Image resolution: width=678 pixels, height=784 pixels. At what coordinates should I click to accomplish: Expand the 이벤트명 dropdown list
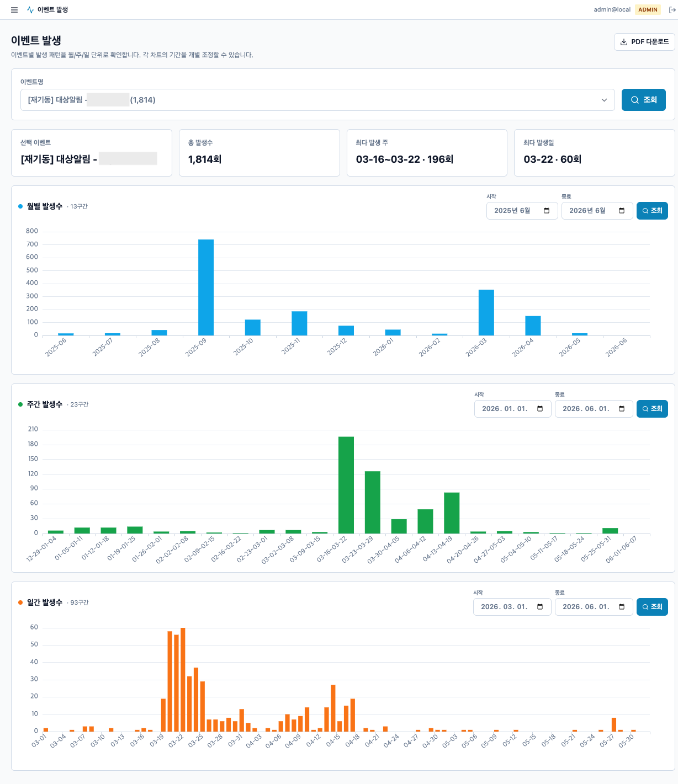tap(317, 100)
